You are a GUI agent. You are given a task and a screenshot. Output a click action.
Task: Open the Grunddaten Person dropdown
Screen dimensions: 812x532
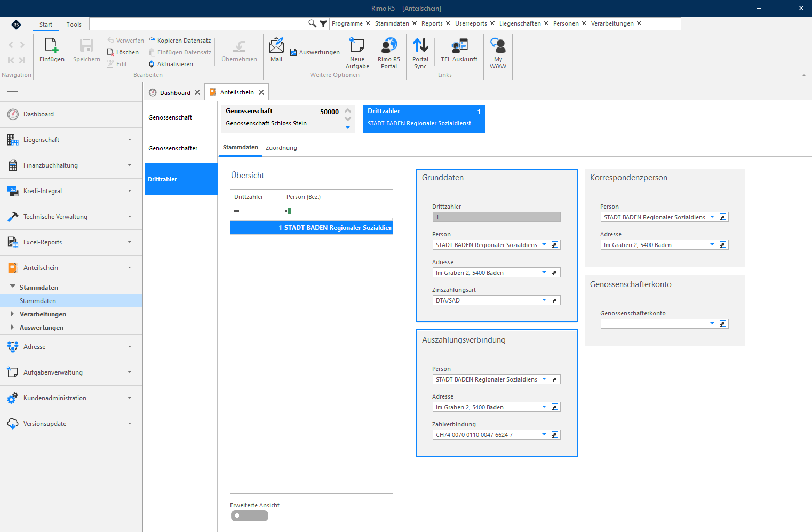click(x=544, y=245)
